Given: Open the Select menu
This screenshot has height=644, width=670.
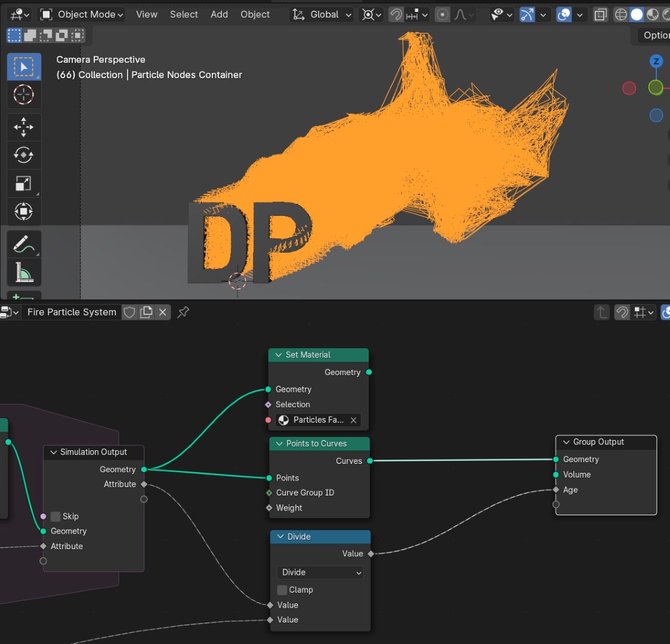Looking at the screenshot, I should pyautogui.click(x=184, y=14).
